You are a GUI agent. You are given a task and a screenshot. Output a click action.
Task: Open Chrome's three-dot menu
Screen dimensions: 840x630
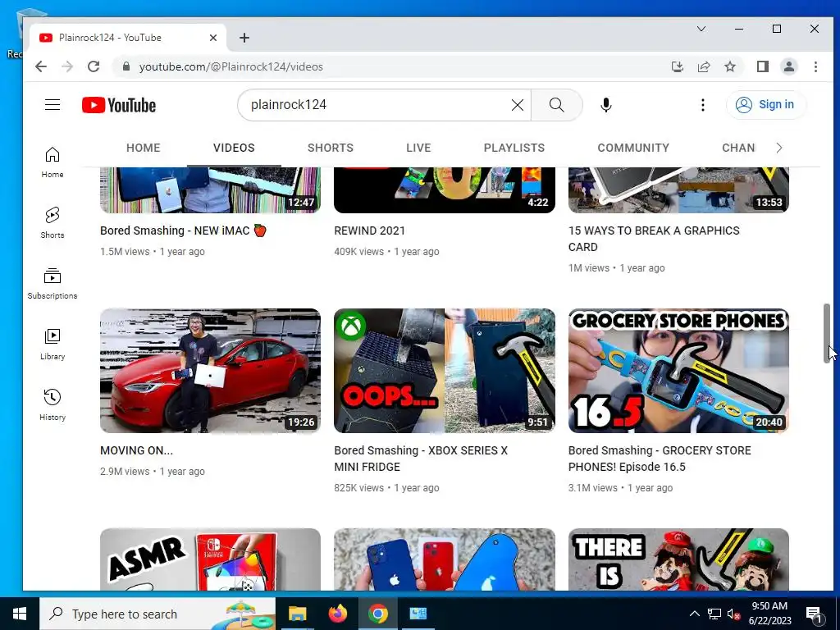pos(815,66)
